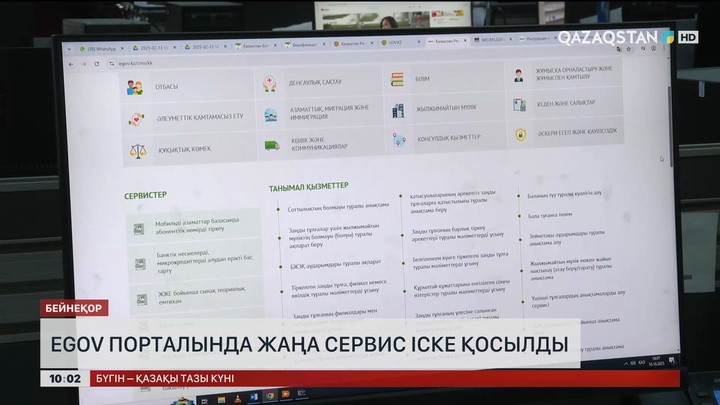Open the VLC cone taskbar icon

(x=237, y=399)
